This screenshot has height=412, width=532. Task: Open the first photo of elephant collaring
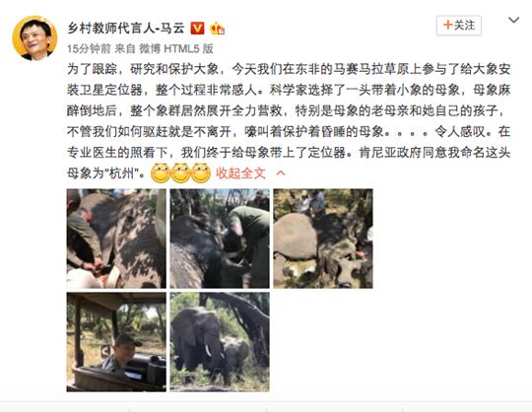coord(116,239)
